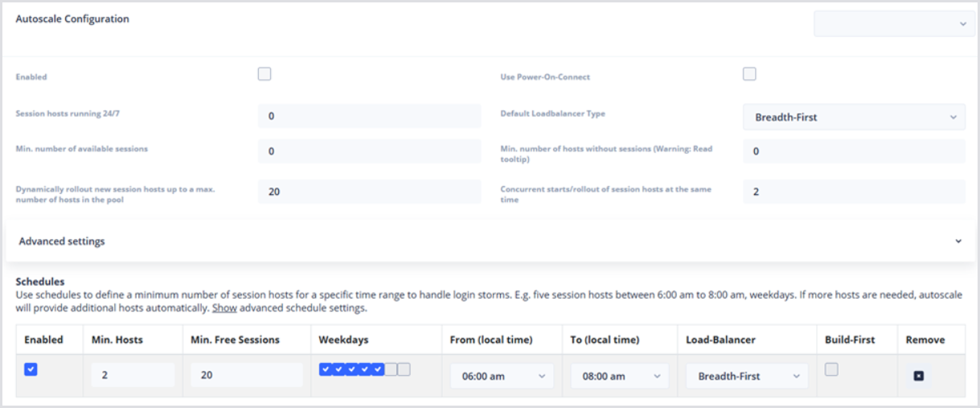Image resolution: width=980 pixels, height=408 pixels.
Task: Click the Min. number of available sessions field
Action: 369,150
